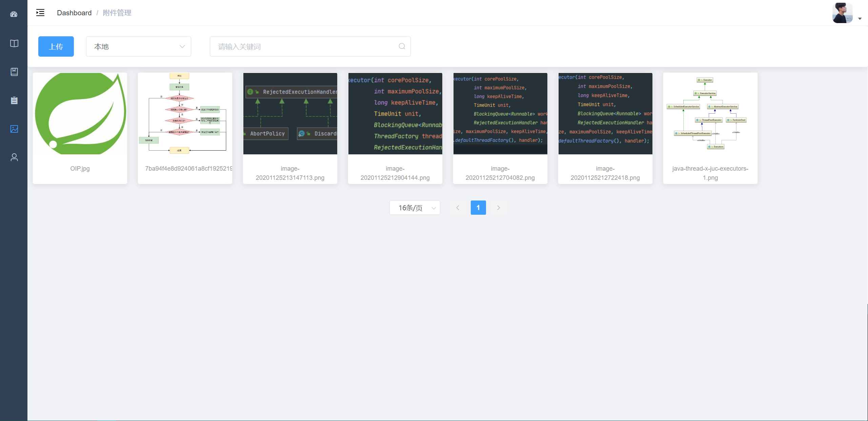Expand the user avatar dropdown arrow
Viewport: 868px width, 421px height.
click(860, 19)
